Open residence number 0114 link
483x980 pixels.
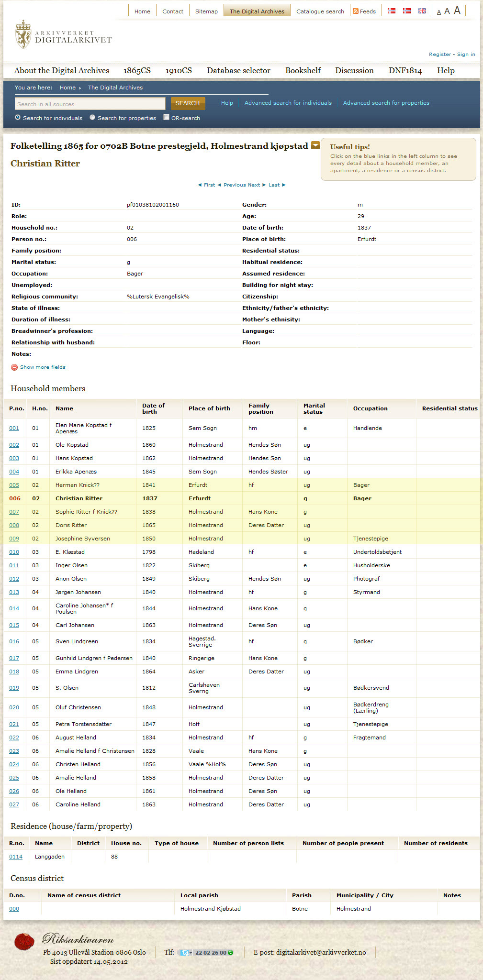tap(16, 857)
